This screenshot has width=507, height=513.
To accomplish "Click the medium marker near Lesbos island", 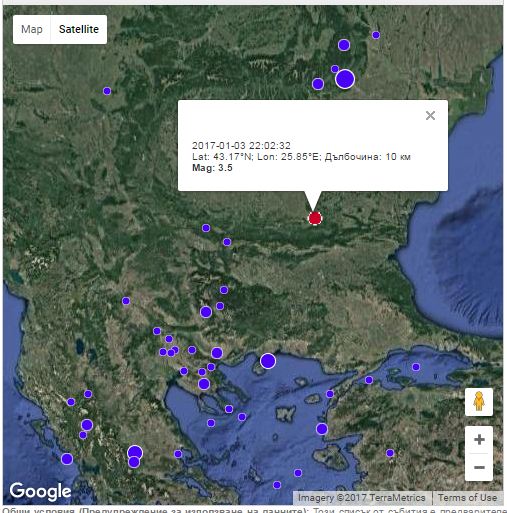I will 321,429.
